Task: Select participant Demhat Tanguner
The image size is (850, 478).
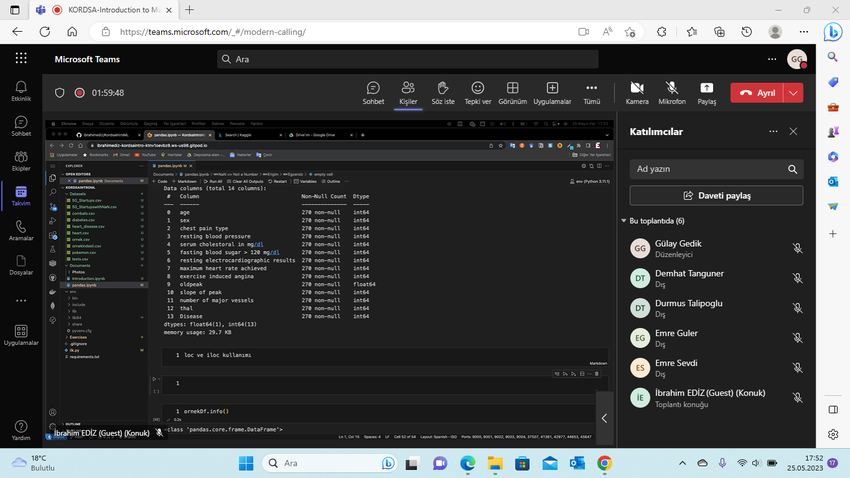Action: click(716, 278)
